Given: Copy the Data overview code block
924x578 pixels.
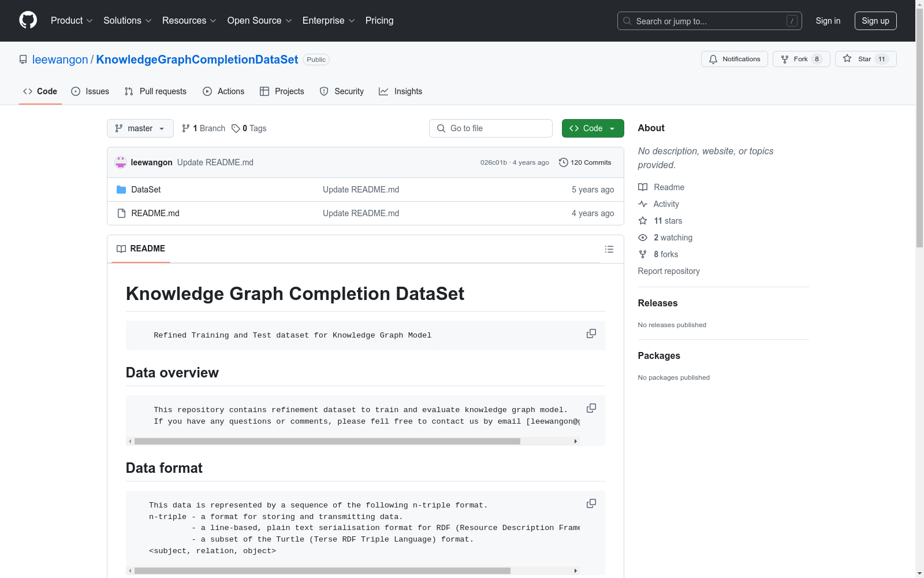Looking at the screenshot, I should 591,408.
